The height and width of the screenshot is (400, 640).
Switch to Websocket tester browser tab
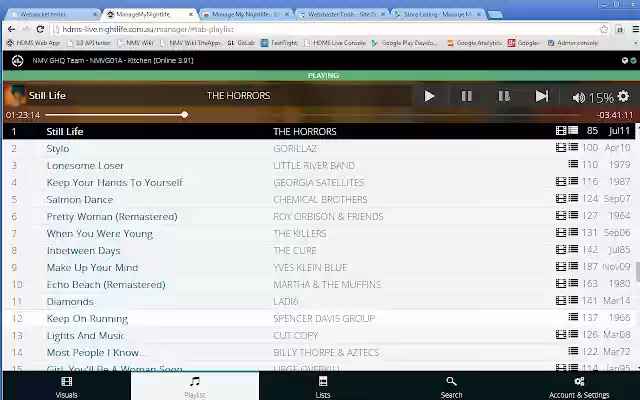(52, 14)
